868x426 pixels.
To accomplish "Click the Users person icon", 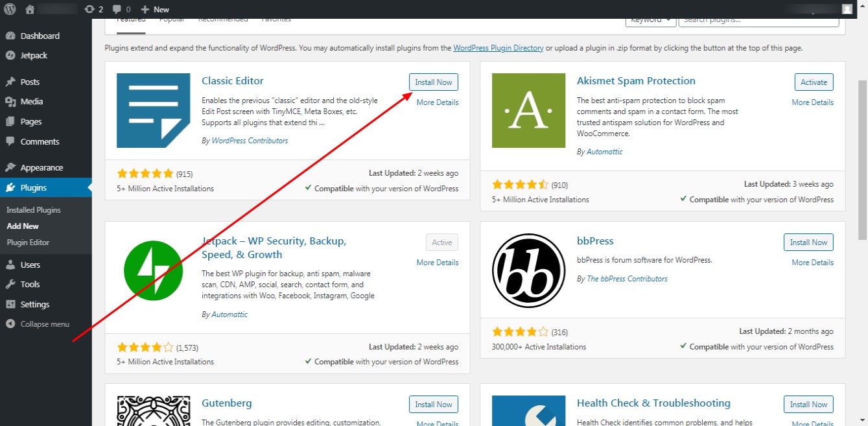I will click(10, 265).
